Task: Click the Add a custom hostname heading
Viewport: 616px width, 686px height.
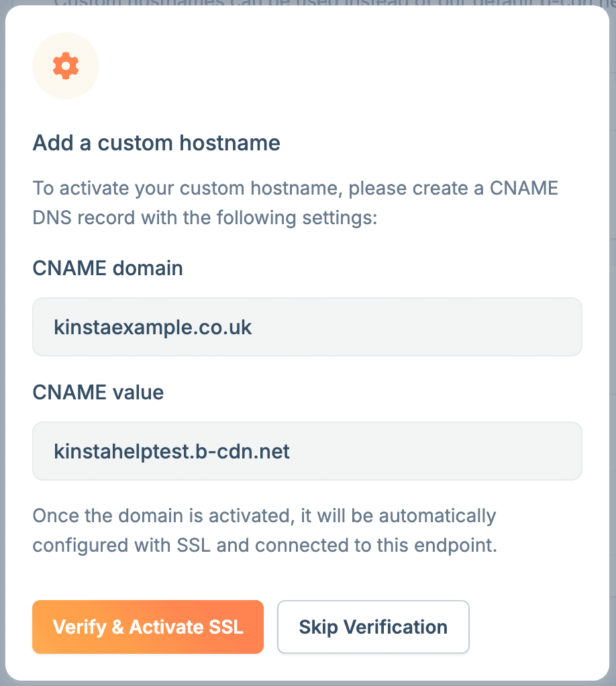Action: pyautogui.click(x=156, y=143)
